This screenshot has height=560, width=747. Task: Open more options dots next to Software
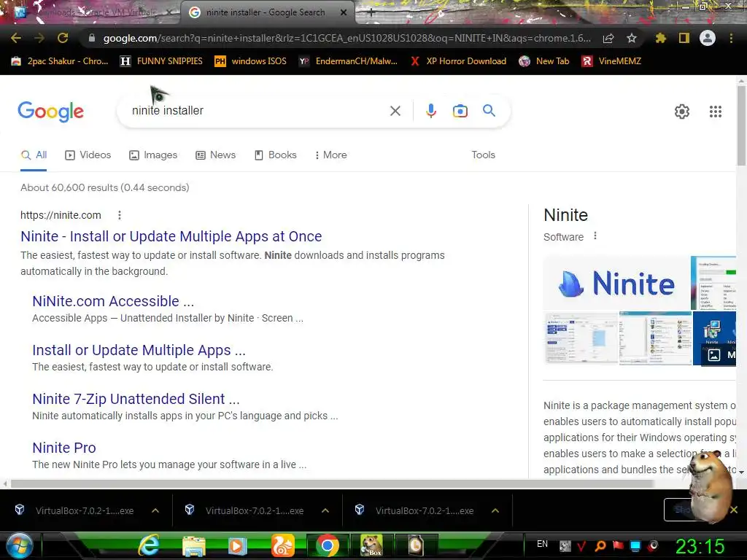coord(595,236)
